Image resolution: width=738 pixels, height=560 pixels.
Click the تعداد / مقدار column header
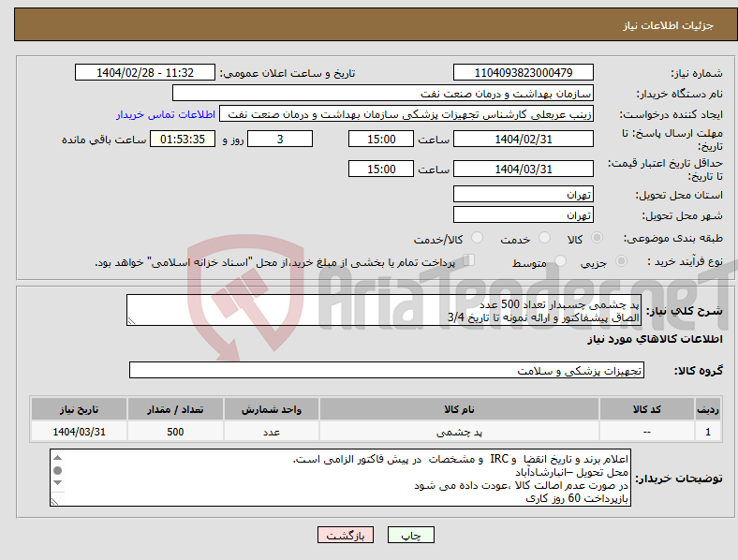point(175,409)
